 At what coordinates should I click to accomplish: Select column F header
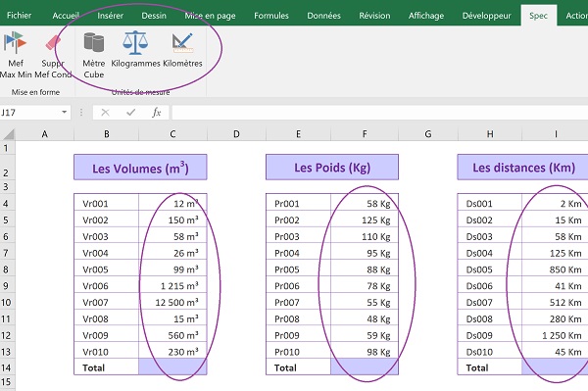pos(365,134)
